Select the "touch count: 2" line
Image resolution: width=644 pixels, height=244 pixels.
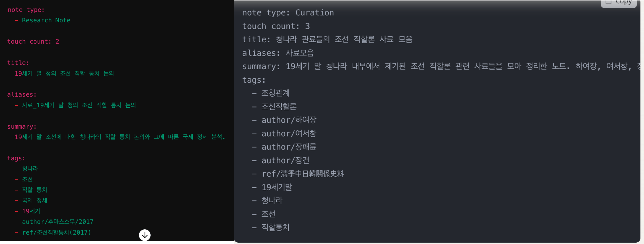pyautogui.click(x=33, y=42)
